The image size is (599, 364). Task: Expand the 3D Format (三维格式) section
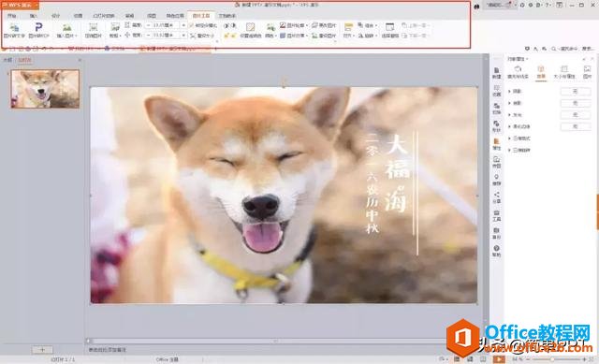[519, 138]
